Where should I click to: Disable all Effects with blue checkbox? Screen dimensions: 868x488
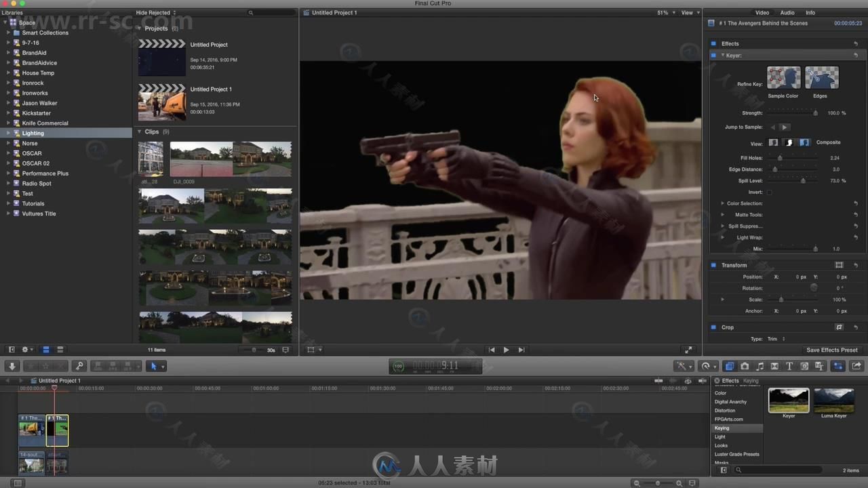pos(713,43)
